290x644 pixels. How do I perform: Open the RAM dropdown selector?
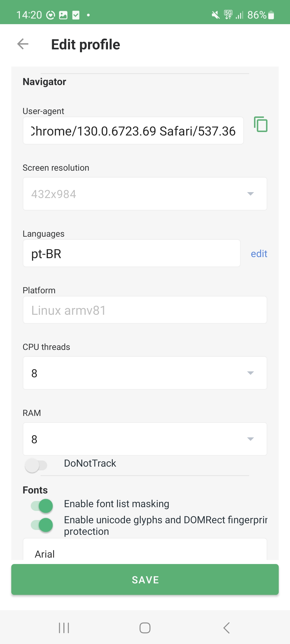(145, 439)
